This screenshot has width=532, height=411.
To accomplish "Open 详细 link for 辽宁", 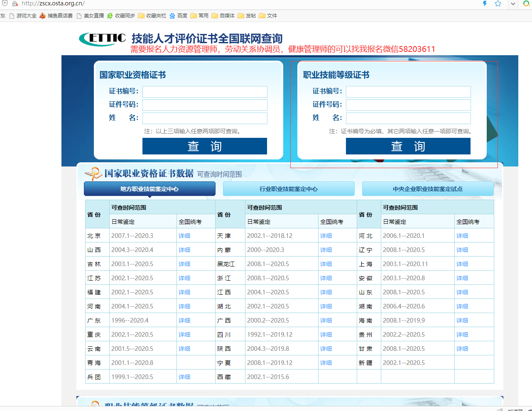I will coord(462,250).
